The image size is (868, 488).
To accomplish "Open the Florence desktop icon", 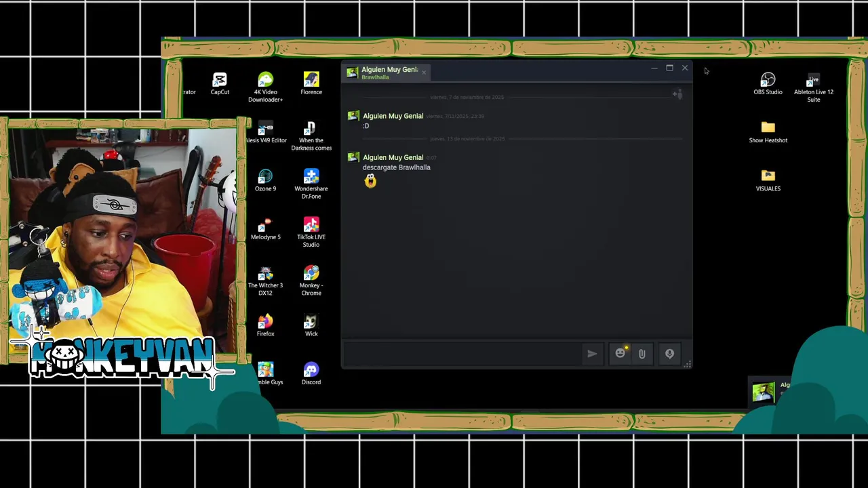I will [311, 84].
